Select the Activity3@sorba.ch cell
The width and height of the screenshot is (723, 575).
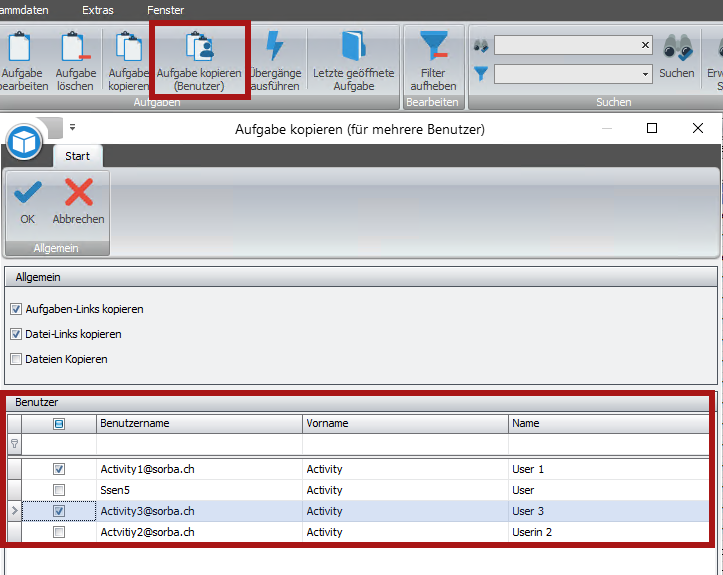click(x=199, y=511)
